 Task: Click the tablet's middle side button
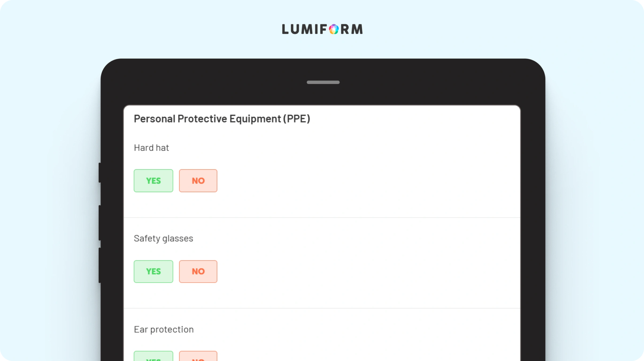[x=100, y=223]
